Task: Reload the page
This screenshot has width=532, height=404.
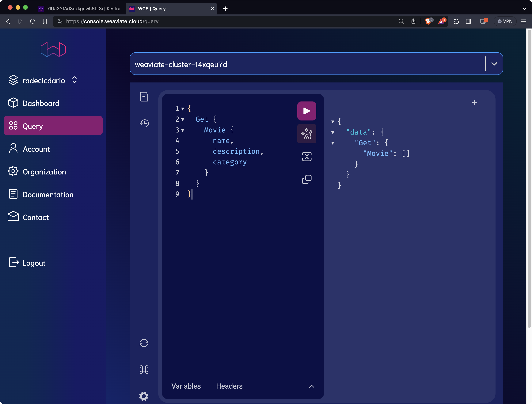Action: (33, 21)
